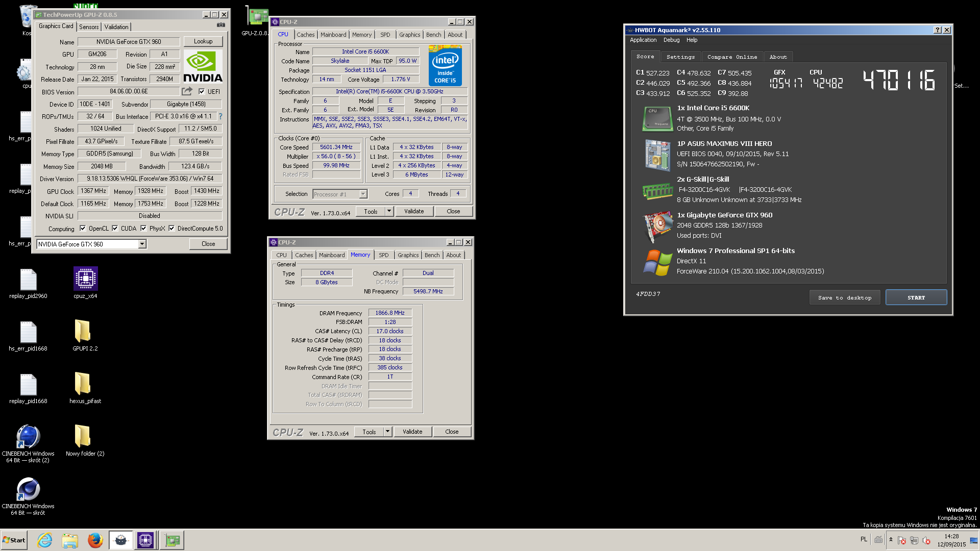
Task: Click the Aquamark help question mark button
Action: (x=938, y=30)
